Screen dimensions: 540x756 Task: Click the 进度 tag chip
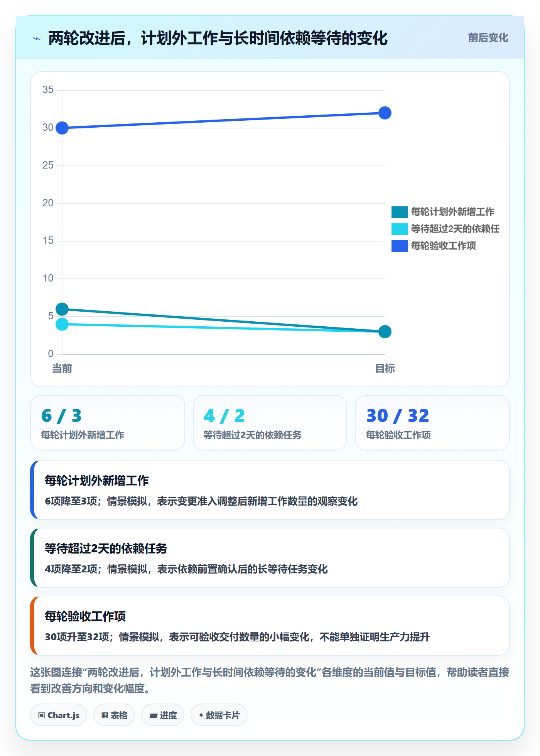tap(163, 715)
